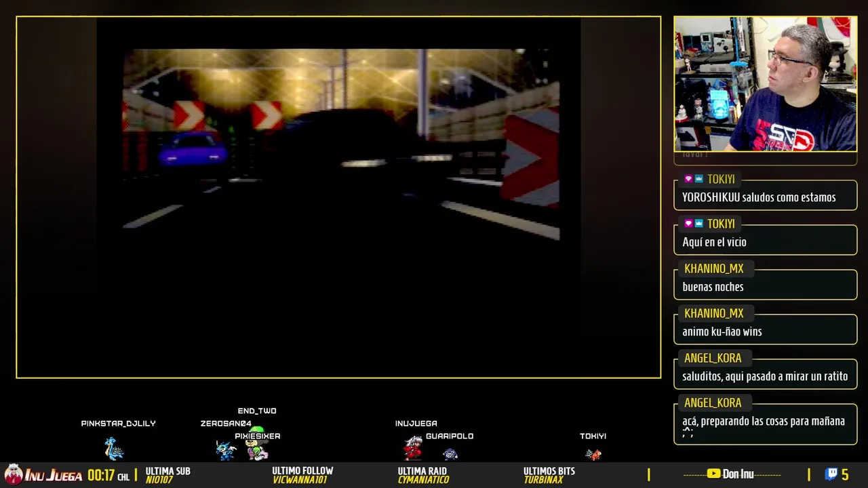Screen dimensions: 868x488
Task: Click blue crown badge above 'Aquí en el vicio'
Action: tap(699, 224)
